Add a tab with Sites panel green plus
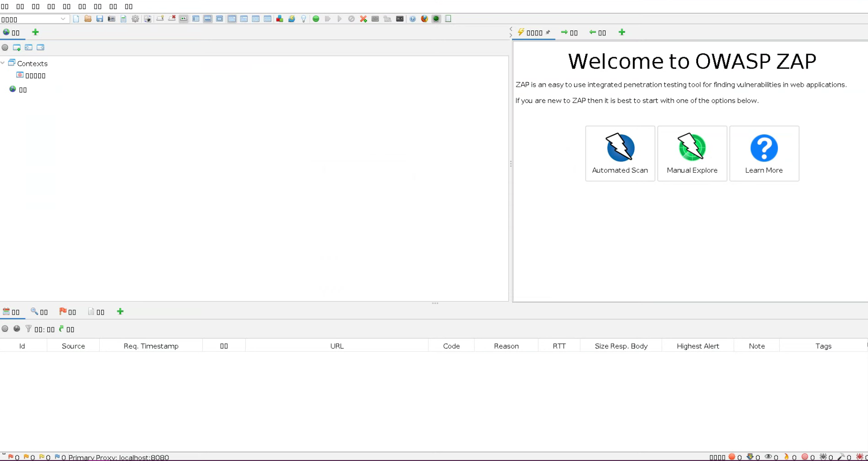868x461 pixels. coord(35,32)
